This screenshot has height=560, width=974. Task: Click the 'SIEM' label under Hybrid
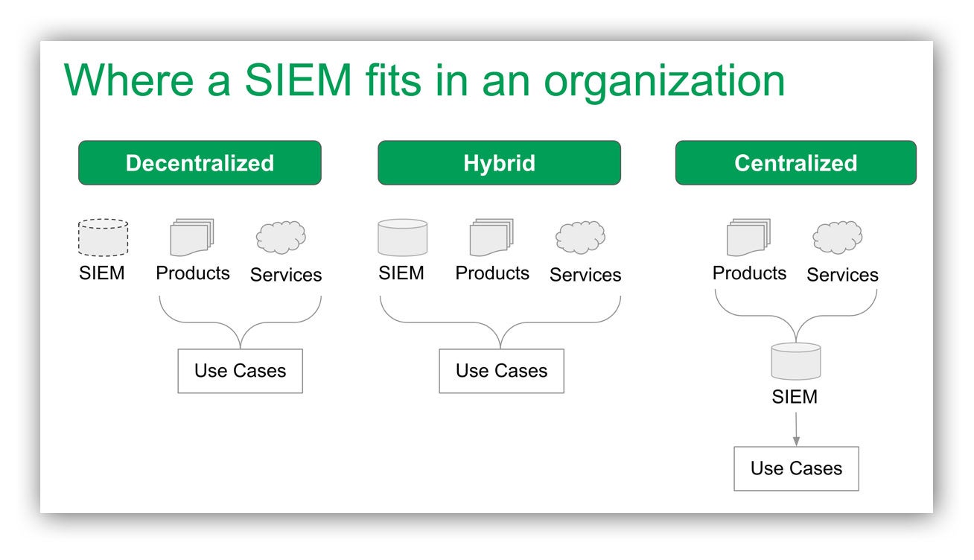(x=401, y=273)
